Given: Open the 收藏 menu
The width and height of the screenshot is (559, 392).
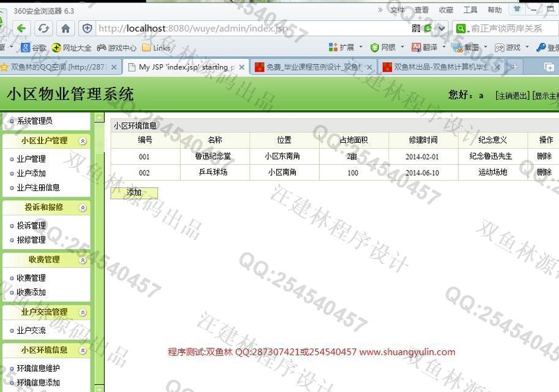Looking at the screenshot, I should tap(446, 10).
